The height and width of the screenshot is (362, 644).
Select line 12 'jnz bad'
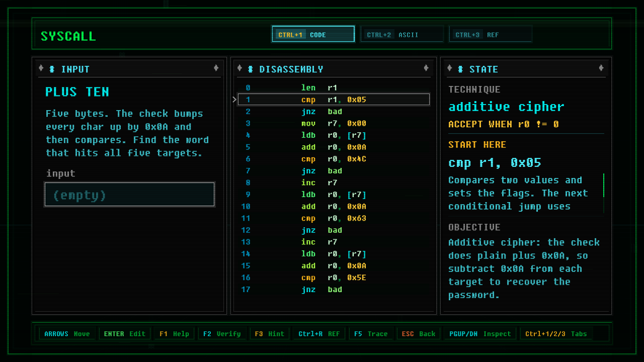tap(334, 230)
